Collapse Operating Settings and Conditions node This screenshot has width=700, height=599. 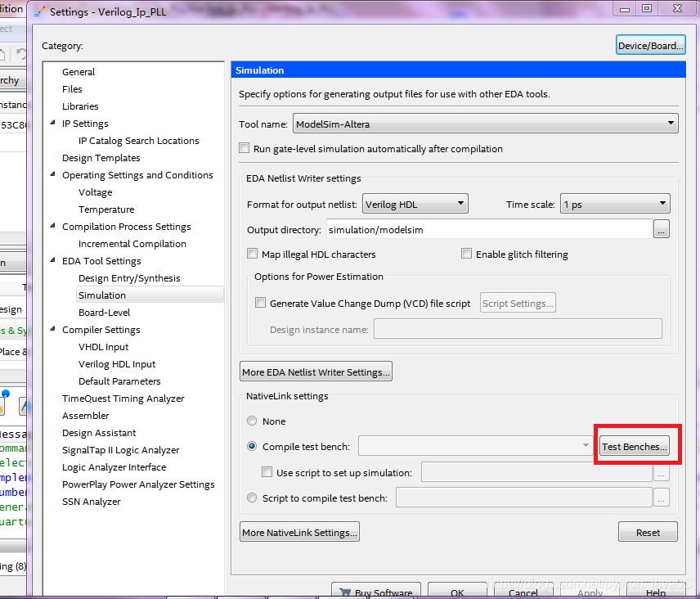(52, 174)
